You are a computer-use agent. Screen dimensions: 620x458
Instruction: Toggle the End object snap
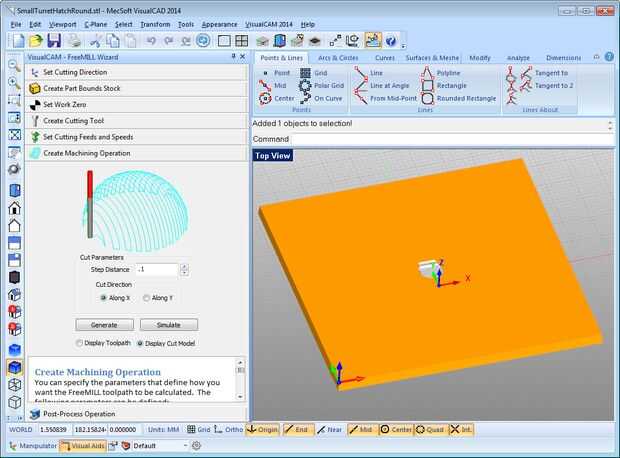298,430
